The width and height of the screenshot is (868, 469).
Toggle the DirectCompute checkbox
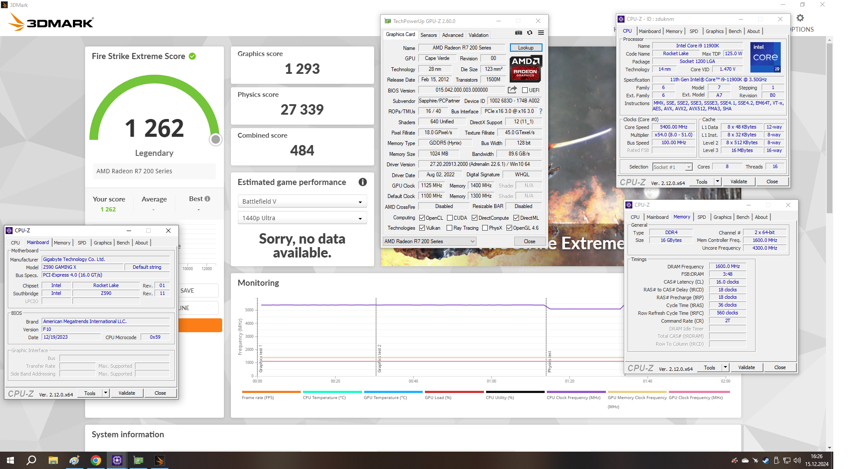pyautogui.click(x=474, y=218)
